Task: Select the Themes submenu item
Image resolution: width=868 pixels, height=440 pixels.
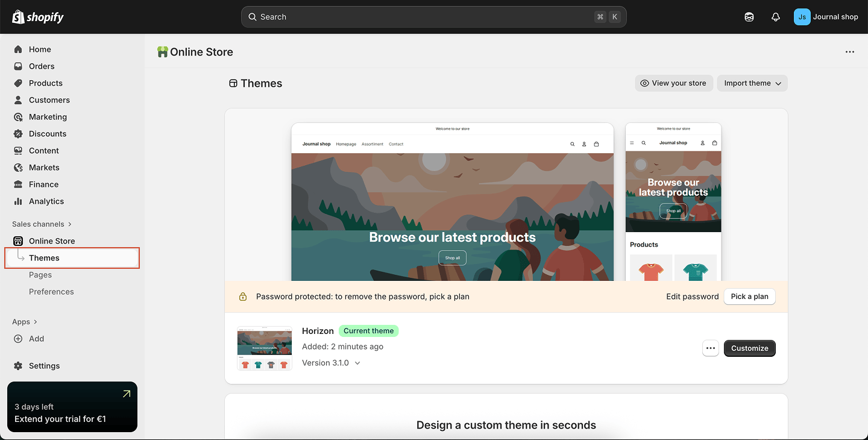Action: click(x=72, y=258)
